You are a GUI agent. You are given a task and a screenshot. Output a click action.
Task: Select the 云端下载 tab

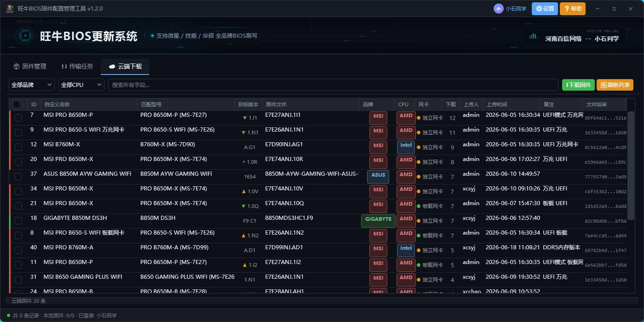tap(125, 67)
